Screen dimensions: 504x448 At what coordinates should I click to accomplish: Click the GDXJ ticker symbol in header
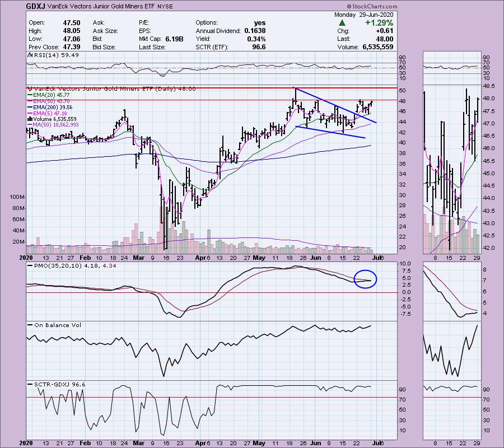35,6
